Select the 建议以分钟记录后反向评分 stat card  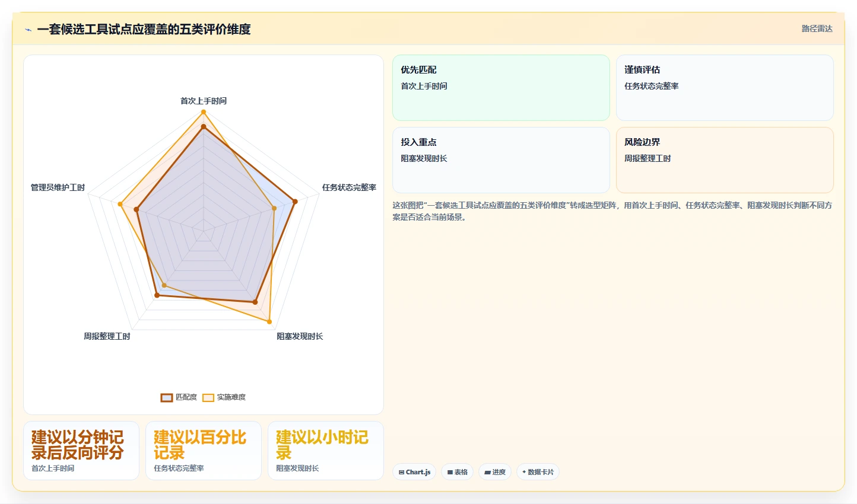point(81,451)
